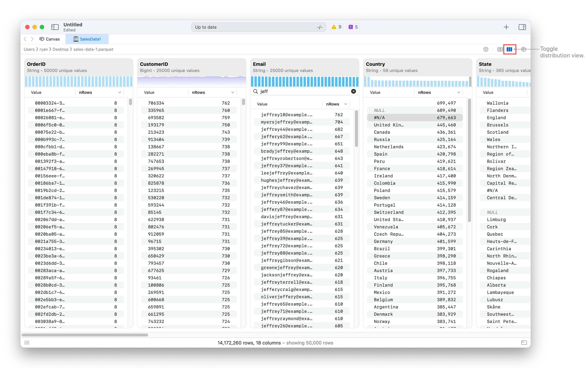Image resolution: width=588 pixels, height=368 pixels.
Task: Toggle the stacked layers view icon
Action: pos(523,49)
